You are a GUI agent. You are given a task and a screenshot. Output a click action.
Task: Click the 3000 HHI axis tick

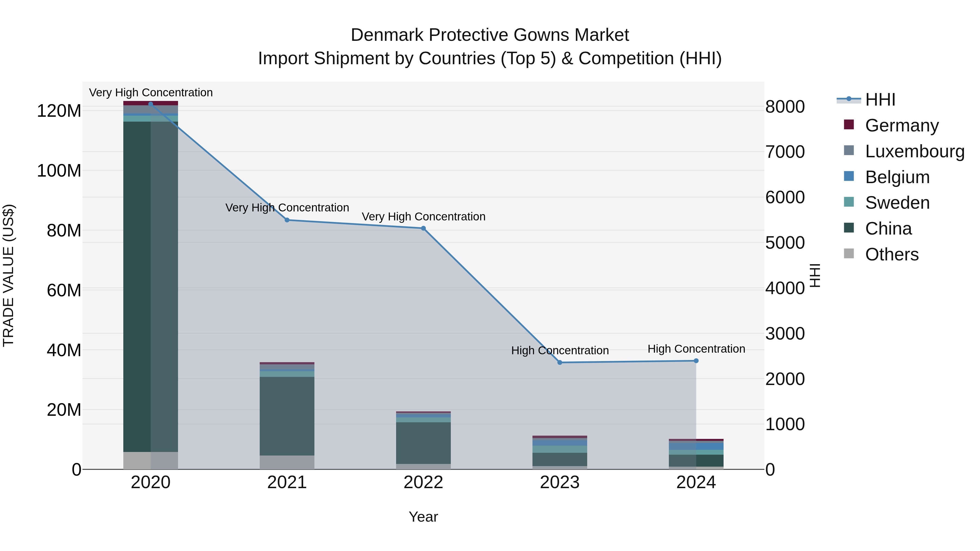click(x=785, y=334)
